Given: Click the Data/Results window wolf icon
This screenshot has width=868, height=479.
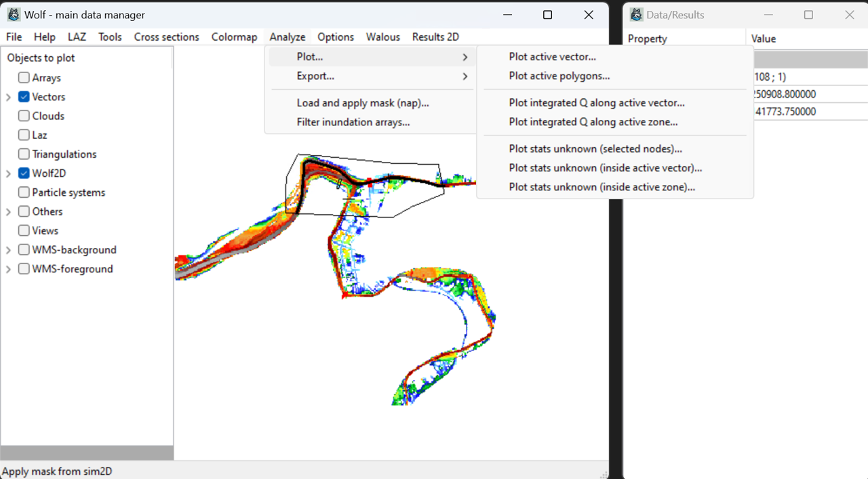Looking at the screenshot, I should pos(636,15).
